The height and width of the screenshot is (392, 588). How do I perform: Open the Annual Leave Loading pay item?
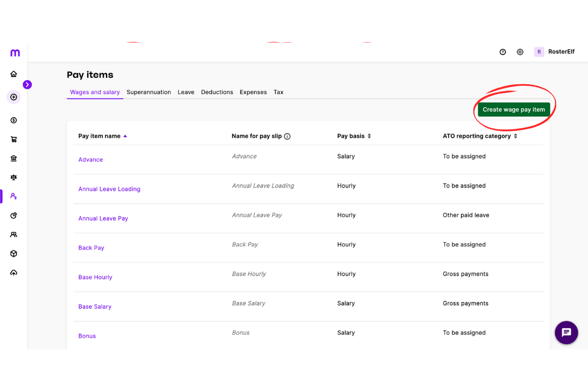click(x=109, y=189)
